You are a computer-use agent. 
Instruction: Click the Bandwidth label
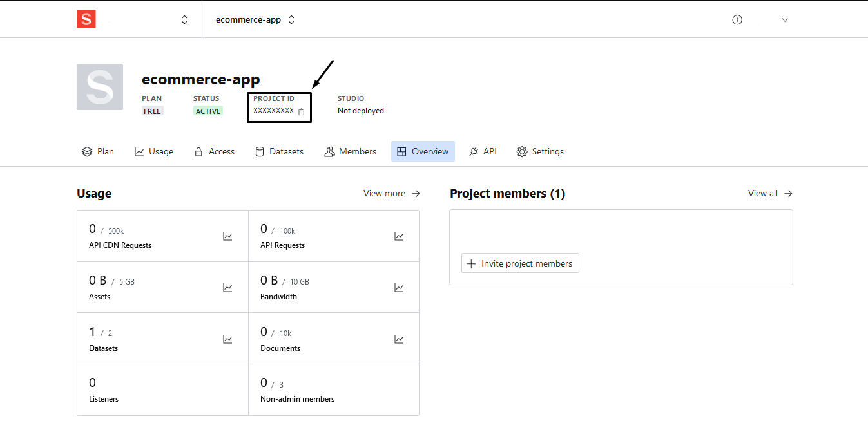pyautogui.click(x=278, y=297)
